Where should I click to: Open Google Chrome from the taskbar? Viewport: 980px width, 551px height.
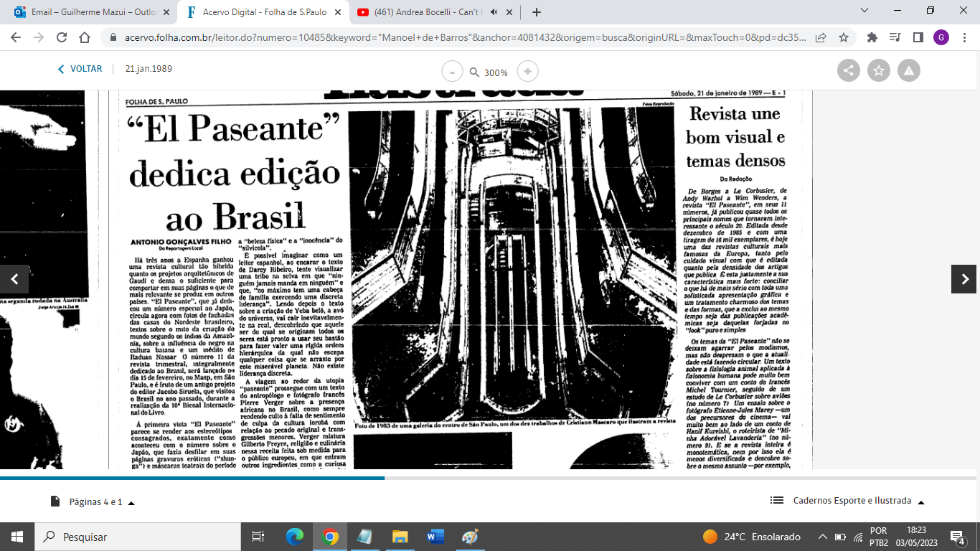point(330,537)
